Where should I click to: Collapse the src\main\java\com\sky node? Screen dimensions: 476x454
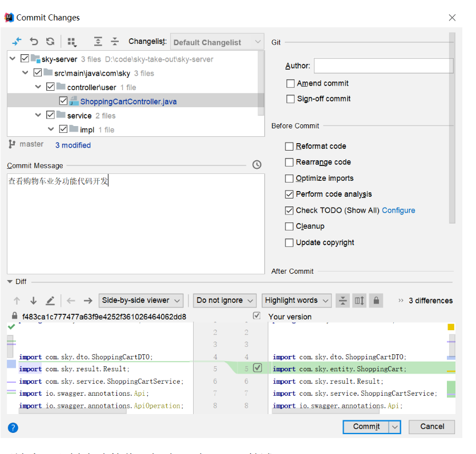click(x=26, y=72)
